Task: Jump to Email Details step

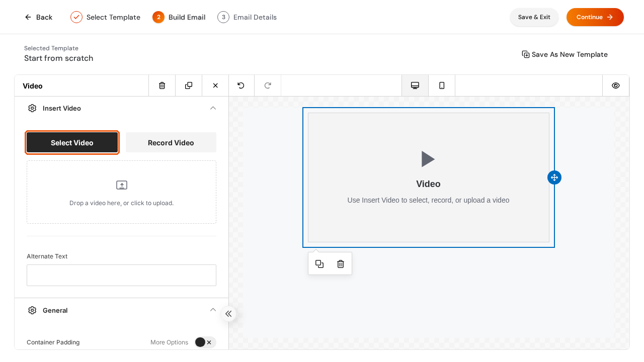Action: pyautogui.click(x=247, y=17)
